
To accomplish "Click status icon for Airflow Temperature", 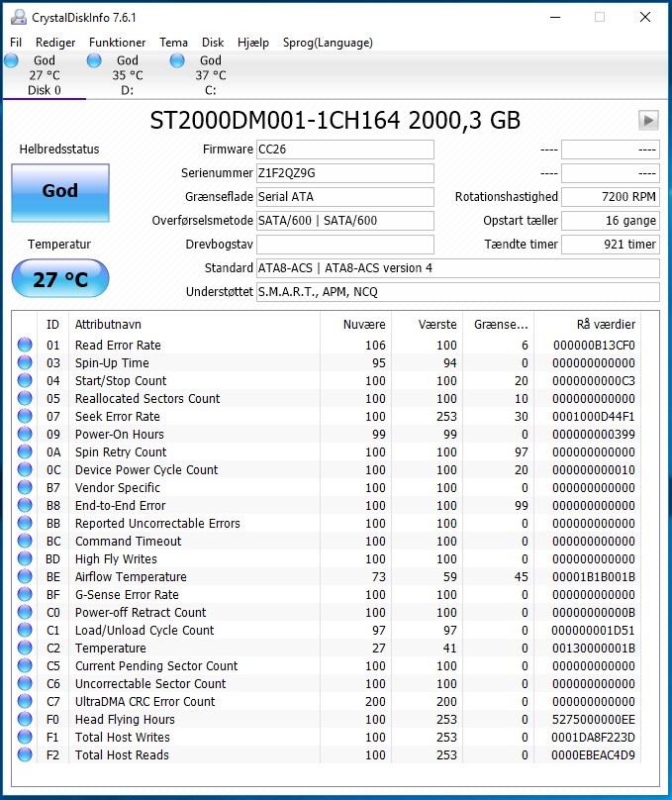I will 25,576.
